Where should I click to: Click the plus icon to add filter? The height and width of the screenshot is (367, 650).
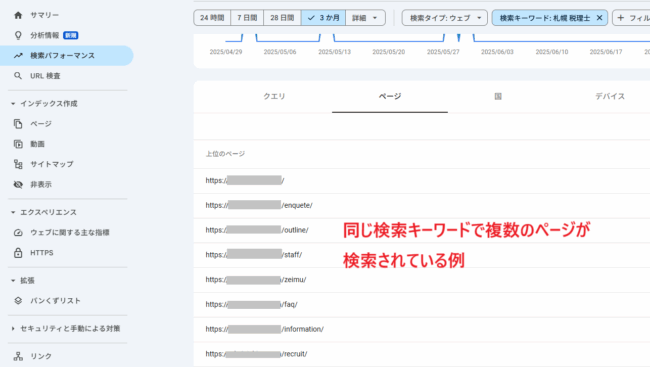coord(621,18)
